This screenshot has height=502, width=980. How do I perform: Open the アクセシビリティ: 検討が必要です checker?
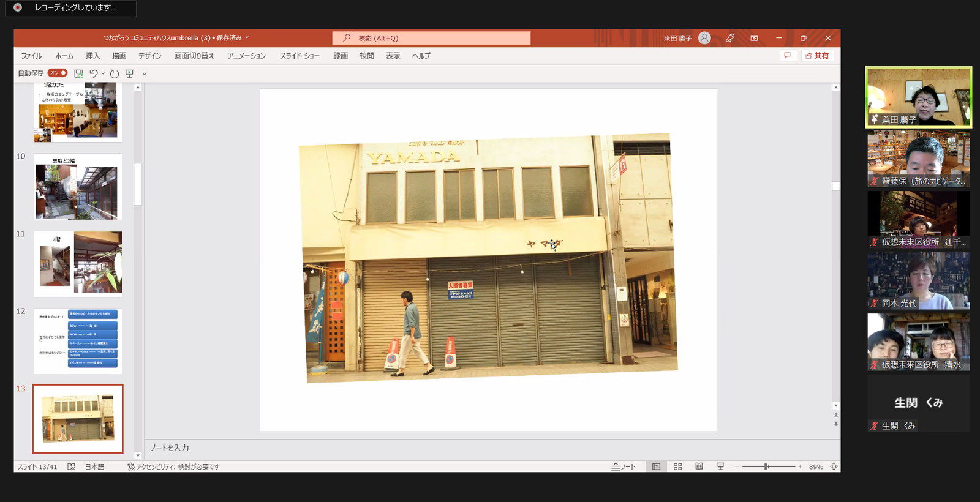[x=173, y=466]
